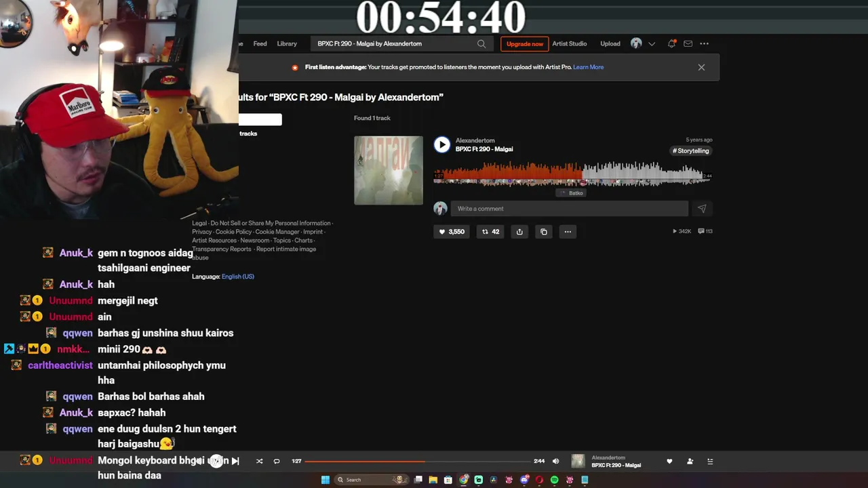Click Upload in the header
This screenshot has width=868, height=488.
click(x=610, y=43)
